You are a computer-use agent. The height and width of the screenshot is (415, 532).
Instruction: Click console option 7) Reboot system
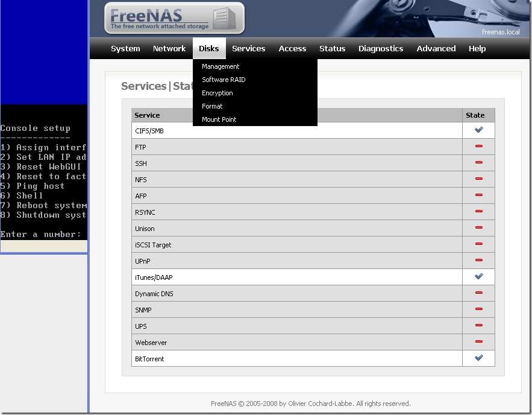pyautogui.click(x=43, y=206)
